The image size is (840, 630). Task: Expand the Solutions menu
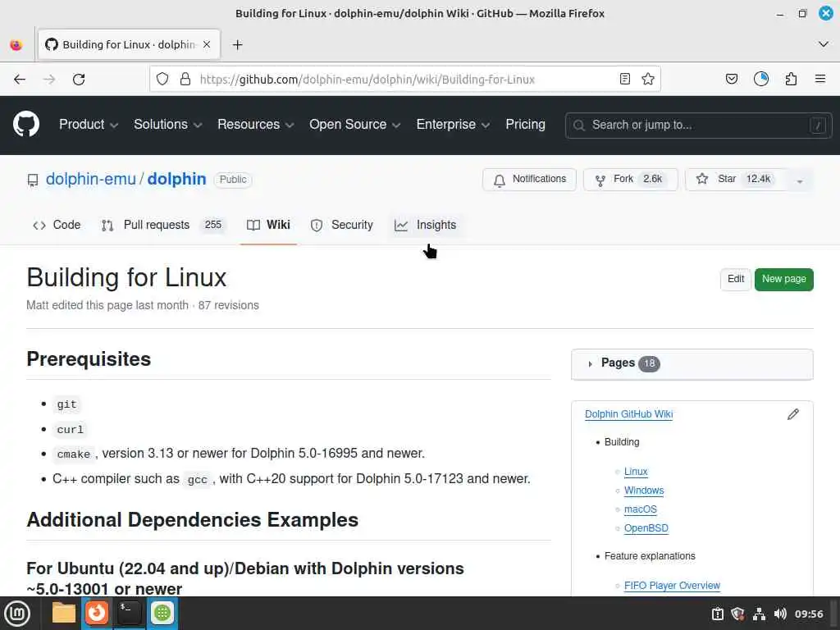point(167,125)
